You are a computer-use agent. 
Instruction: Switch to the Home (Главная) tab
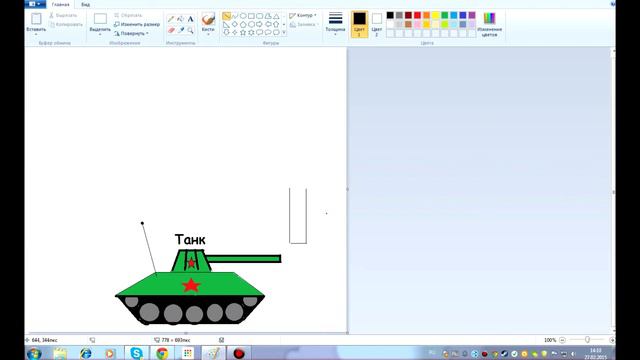coord(60,4)
